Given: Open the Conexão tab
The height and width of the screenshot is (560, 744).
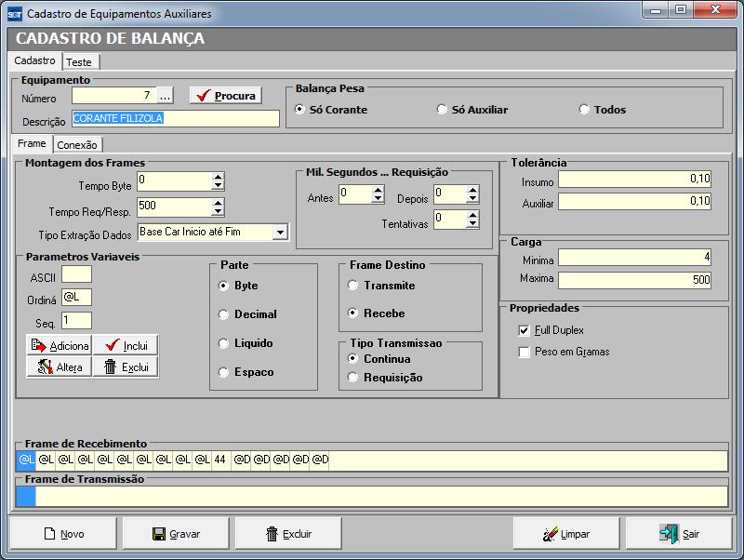Looking at the screenshot, I should point(77,144).
